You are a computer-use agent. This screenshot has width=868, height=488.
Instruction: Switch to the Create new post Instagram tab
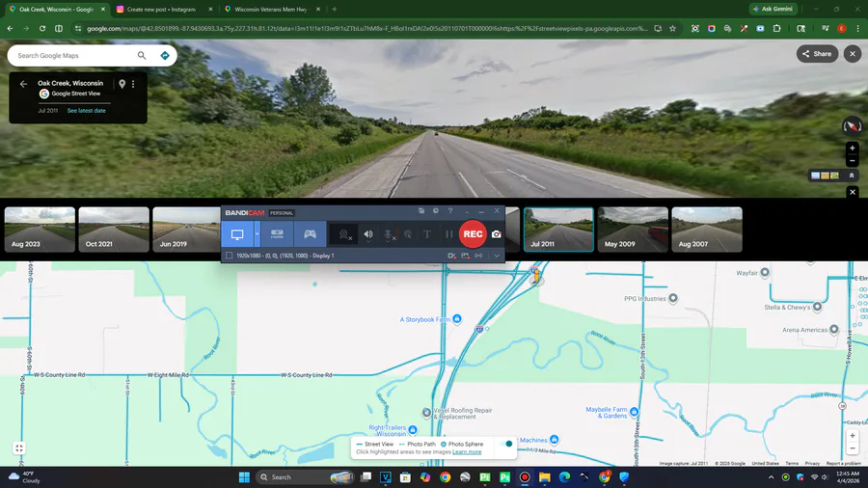(164, 10)
